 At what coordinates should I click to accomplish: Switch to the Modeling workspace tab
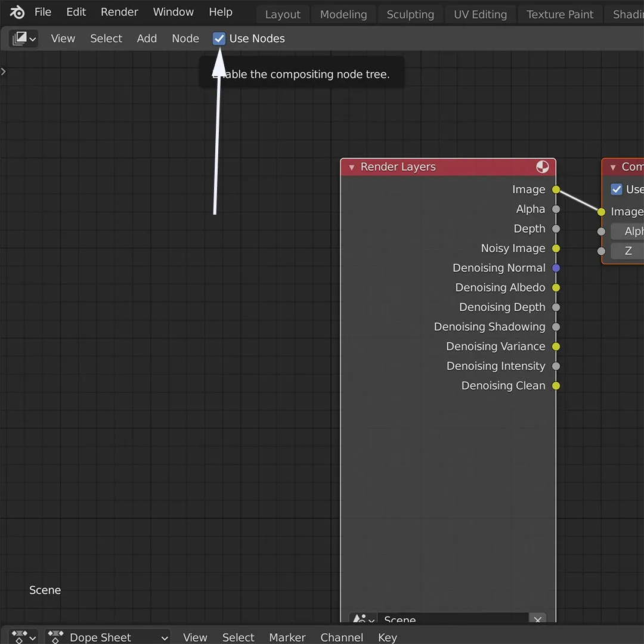click(x=343, y=14)
